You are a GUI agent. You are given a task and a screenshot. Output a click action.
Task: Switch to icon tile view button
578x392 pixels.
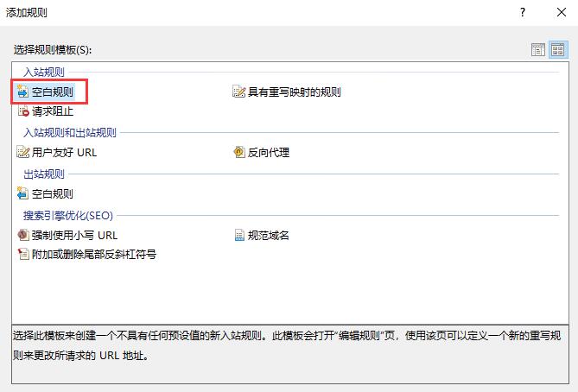(558, 49)
